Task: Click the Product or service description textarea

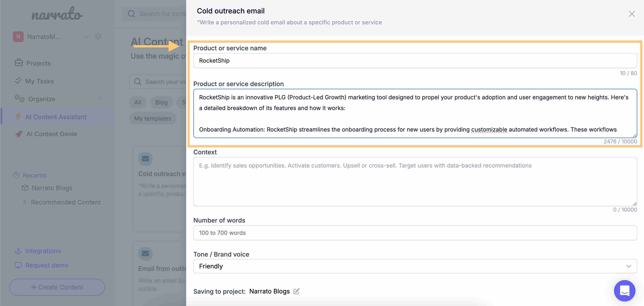Action: 415,113
